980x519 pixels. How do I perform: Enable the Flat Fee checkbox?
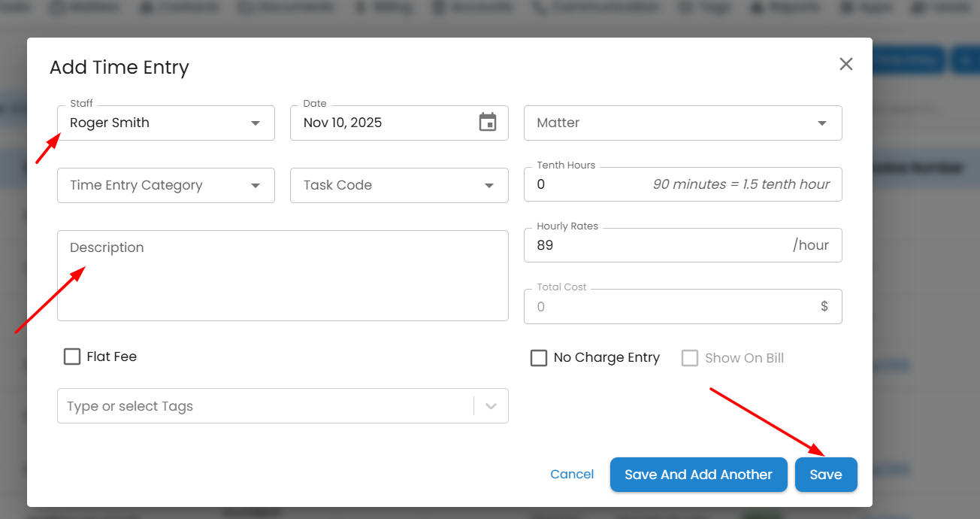pyautogui.click(x=72, y=357)
